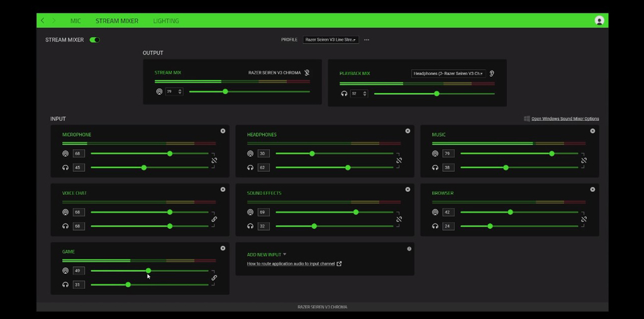
Task: Toggle Playback Mix monitoring ear icon
Action: (x=492, y=74)
